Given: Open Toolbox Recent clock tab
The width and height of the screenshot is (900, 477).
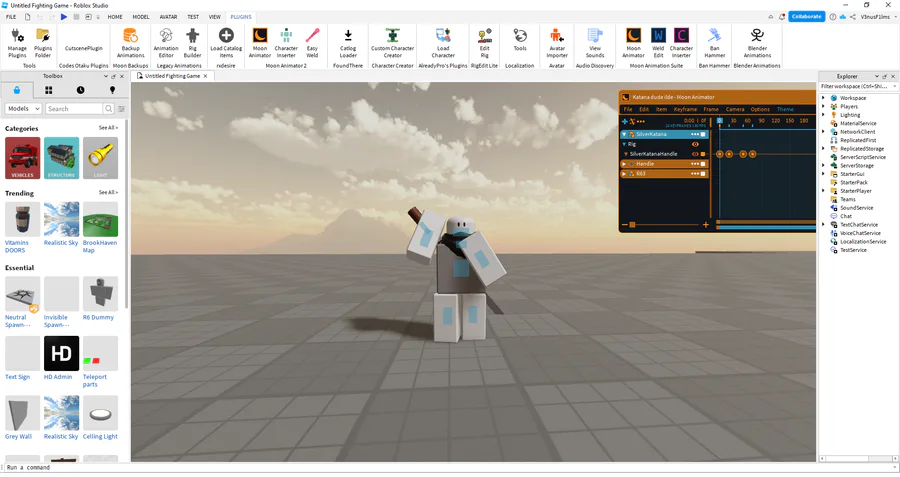Looking at the screenshot, I should 80,90.
